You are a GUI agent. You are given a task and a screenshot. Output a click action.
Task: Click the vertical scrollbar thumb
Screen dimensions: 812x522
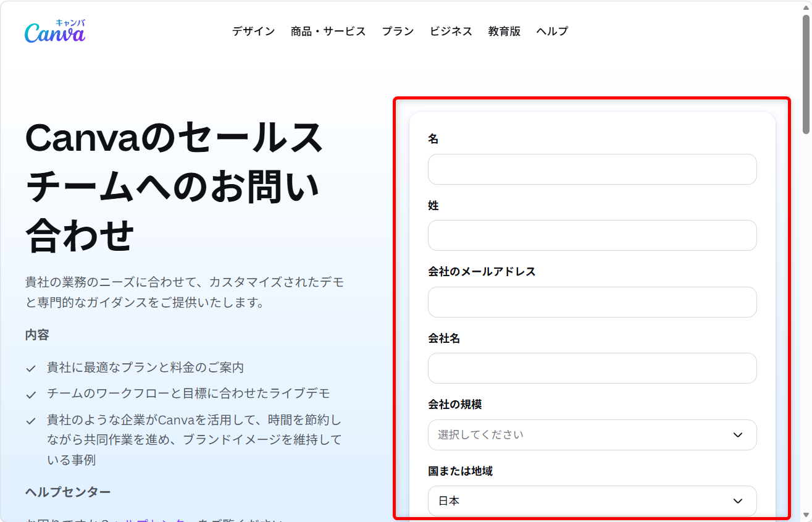tap(806, 74)
